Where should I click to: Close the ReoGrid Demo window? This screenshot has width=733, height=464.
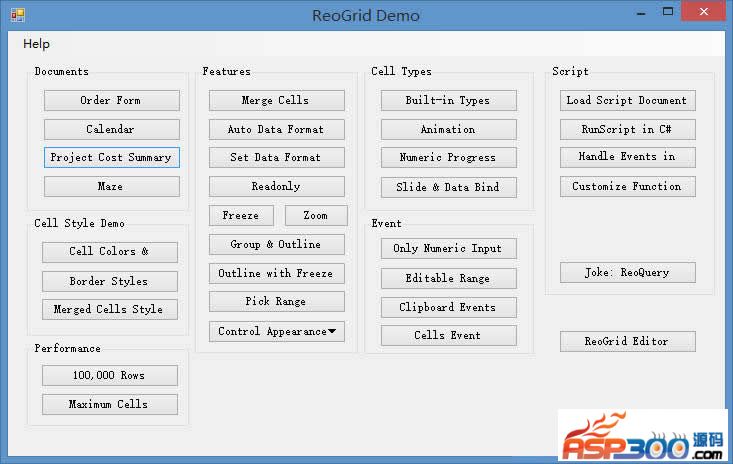(x=704, y=12)
